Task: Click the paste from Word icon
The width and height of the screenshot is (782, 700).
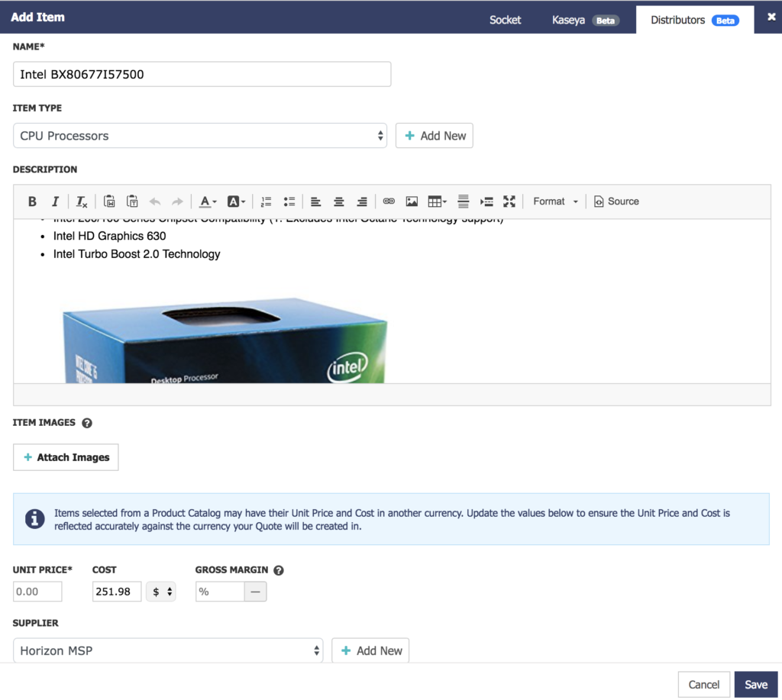Action: click(x=109, y=202)
